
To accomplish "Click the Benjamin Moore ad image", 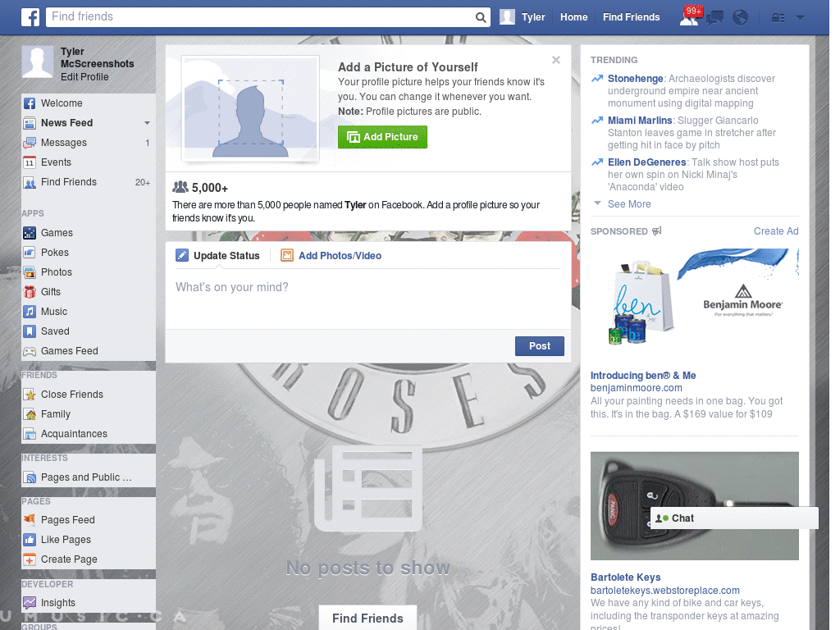I will tap(694, 299).
